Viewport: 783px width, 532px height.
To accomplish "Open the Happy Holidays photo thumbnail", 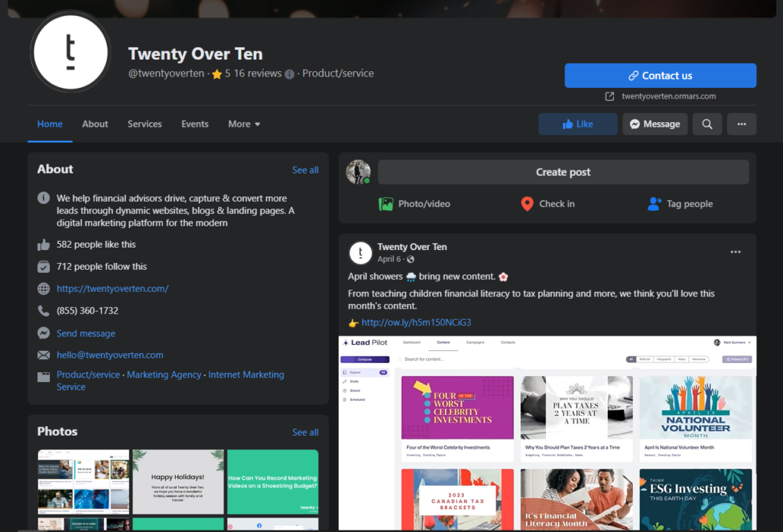I will click(178, 482).
